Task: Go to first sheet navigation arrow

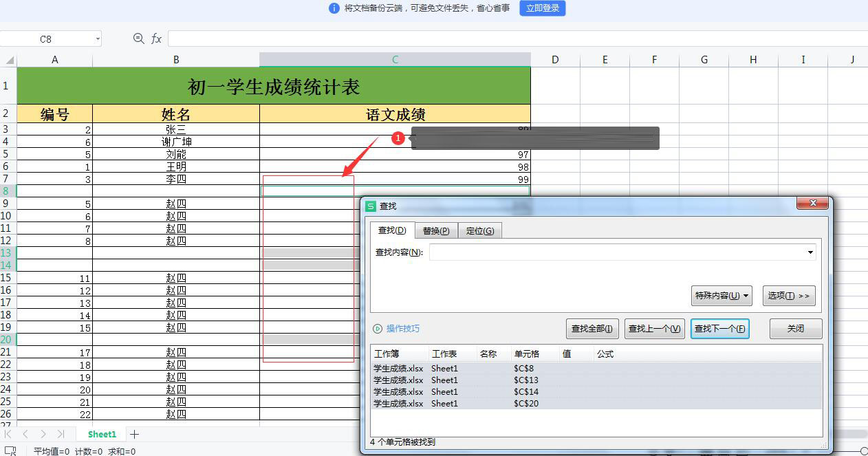Action: [8, 434]
